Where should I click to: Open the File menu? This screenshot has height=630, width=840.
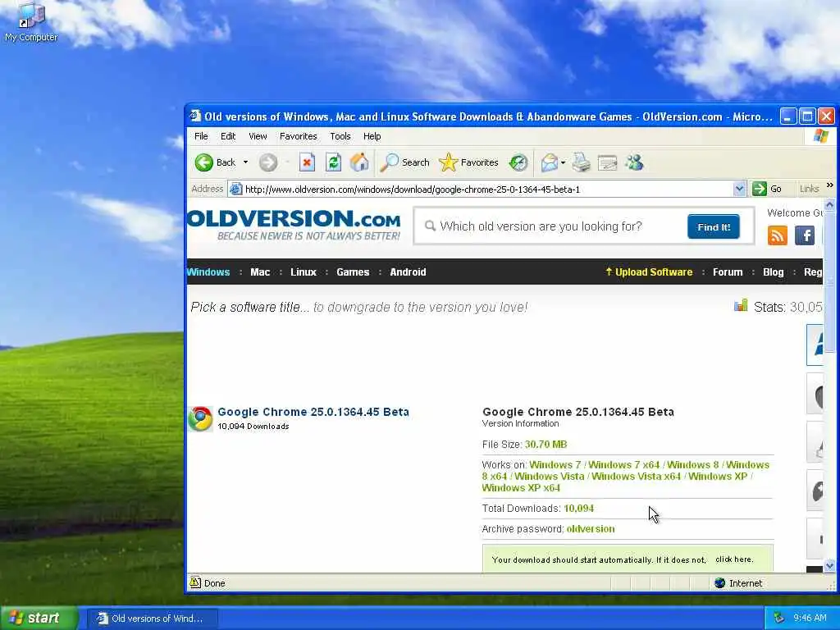tap(201, 136)
